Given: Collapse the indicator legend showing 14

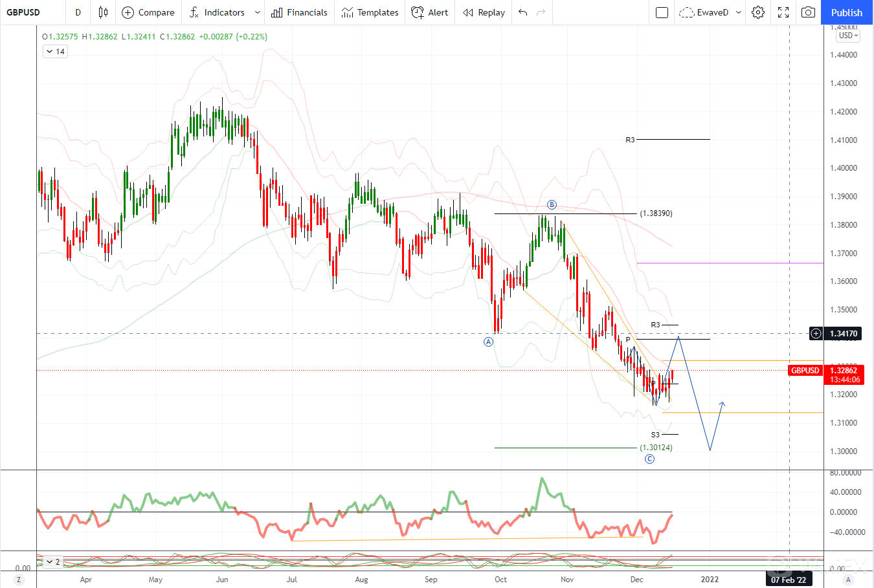Looking at the screenshot, I should (50, 52).
